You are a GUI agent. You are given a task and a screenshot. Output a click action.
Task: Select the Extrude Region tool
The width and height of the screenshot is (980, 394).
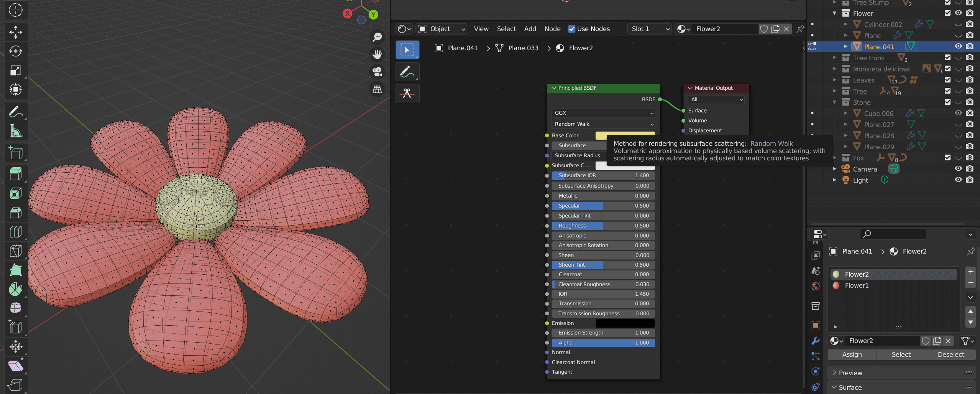16,174
